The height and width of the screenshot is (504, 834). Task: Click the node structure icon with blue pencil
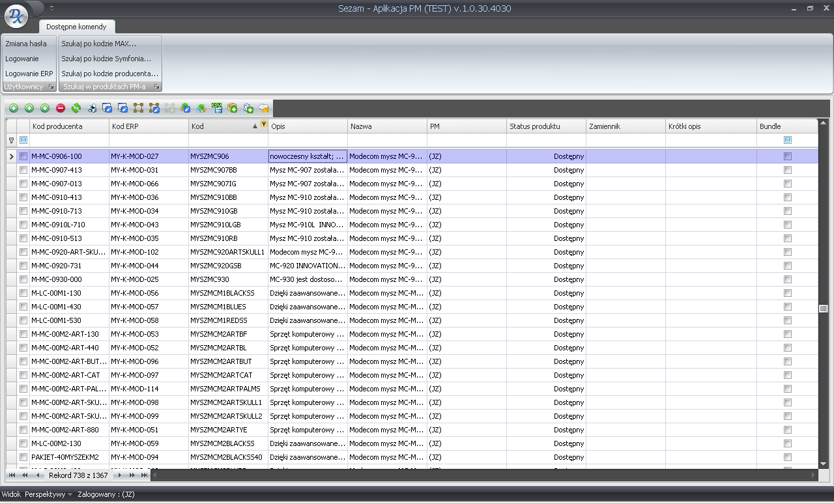click(x=154, y=108)
